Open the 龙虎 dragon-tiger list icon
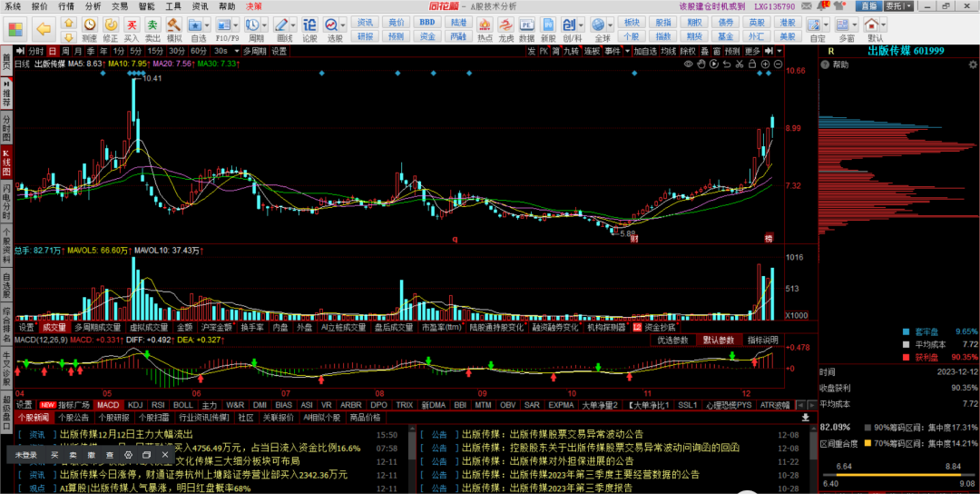Image resolution: width=980 pixels, height=494 pixels. click(x=506, y=25)
